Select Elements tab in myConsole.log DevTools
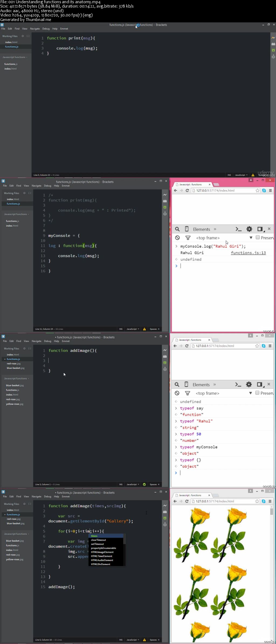The height and width of the screenshot is (644, 276). click(x=201, y=229)
